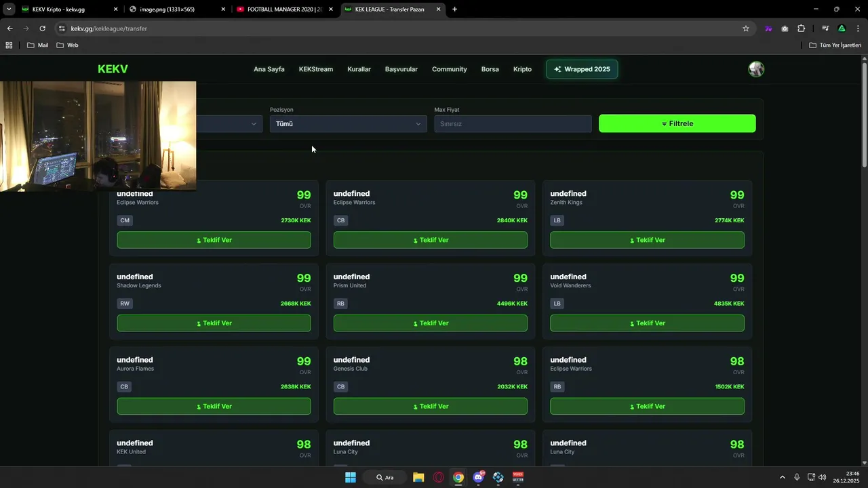Open the user profile avatar
This screenshot has width=868, height=488.
(756, 69)
